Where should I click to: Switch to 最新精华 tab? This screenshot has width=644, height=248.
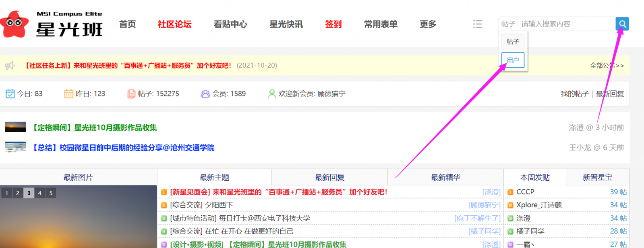[445, 177]
